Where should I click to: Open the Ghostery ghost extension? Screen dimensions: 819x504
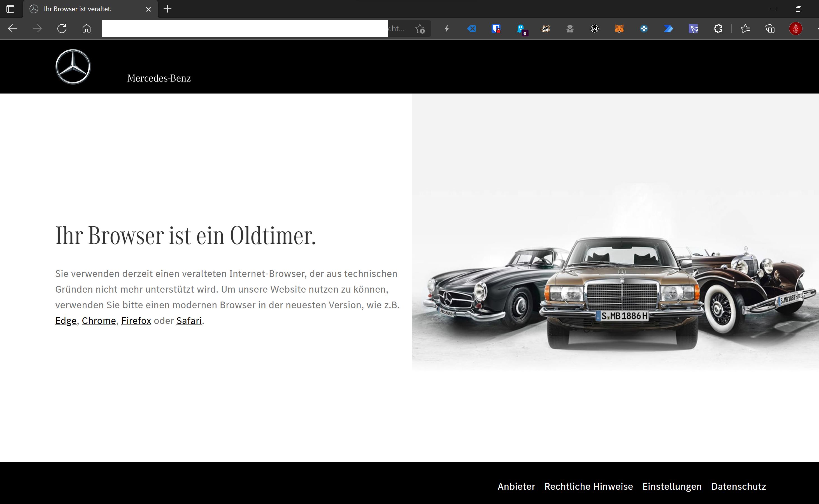coord(521,29)
